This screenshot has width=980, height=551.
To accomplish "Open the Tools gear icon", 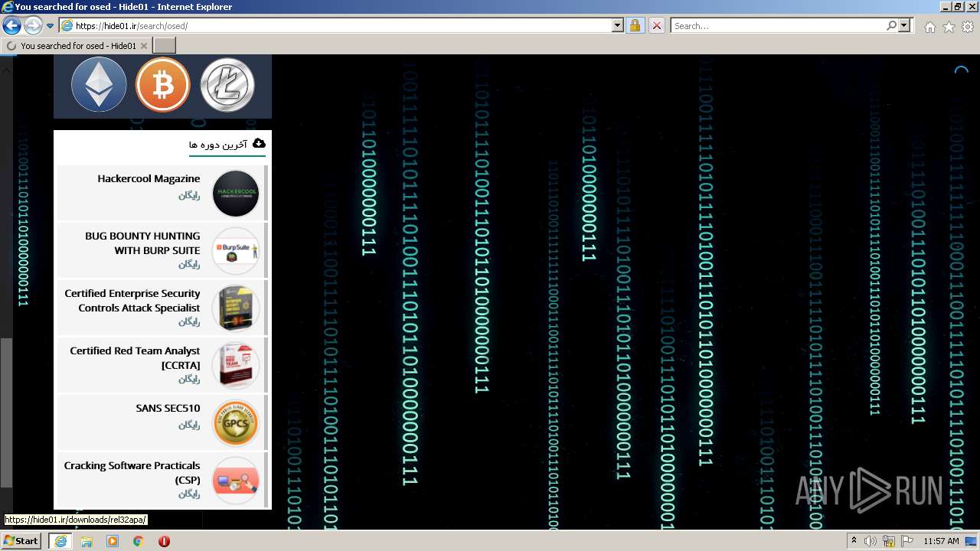I will [x=968, y=27].
